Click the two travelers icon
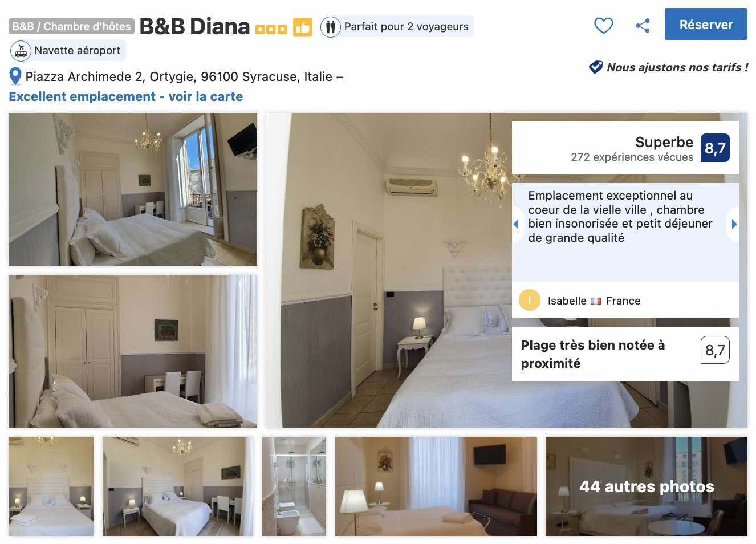 [331, 27]
